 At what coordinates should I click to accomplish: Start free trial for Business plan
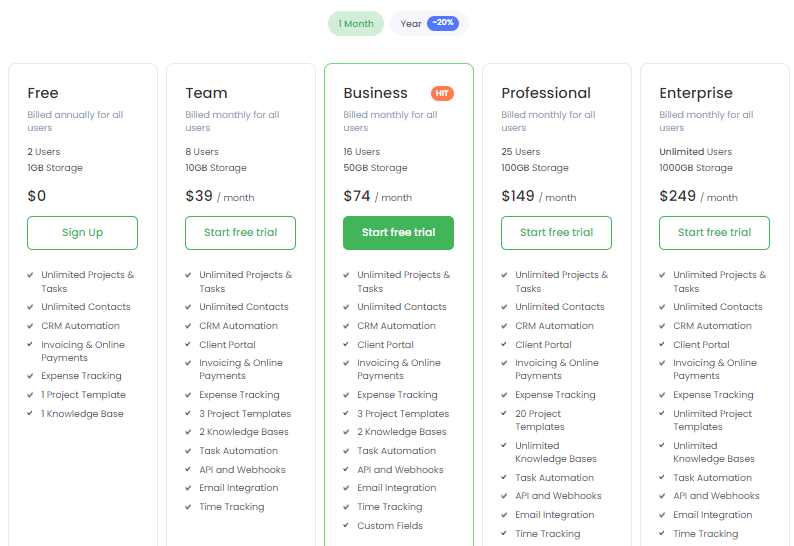click(x=398, y=233)
